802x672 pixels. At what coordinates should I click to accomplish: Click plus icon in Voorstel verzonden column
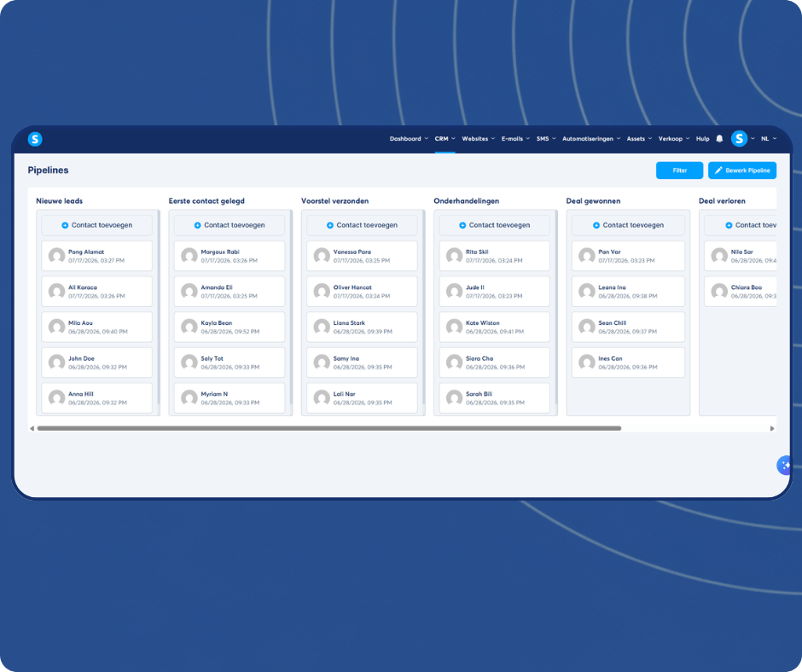click(330, 225)
